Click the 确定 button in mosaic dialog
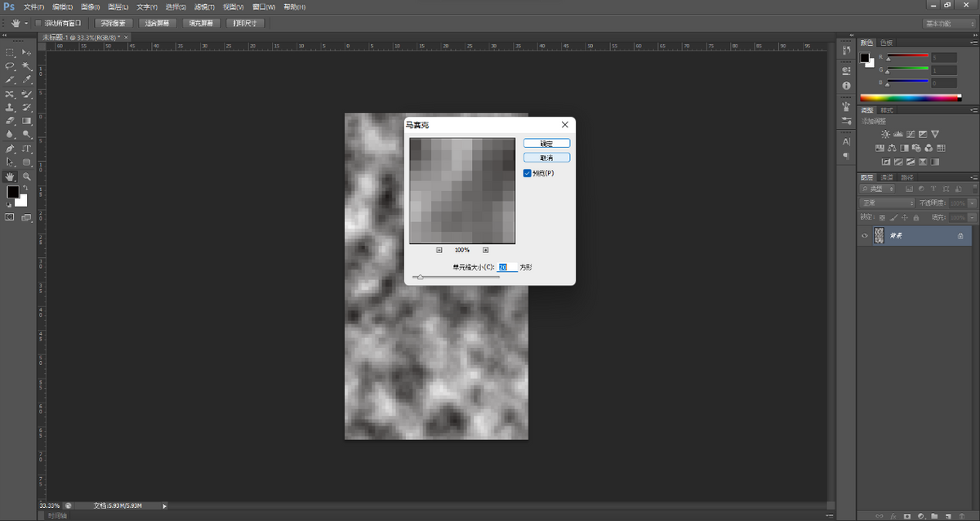The image size is (980, 521). pyautogui.click(x=546, y=144)
